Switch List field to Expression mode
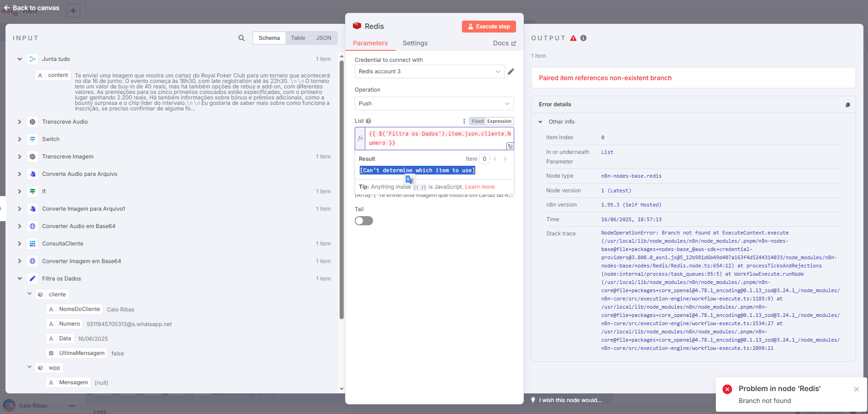 499,121
